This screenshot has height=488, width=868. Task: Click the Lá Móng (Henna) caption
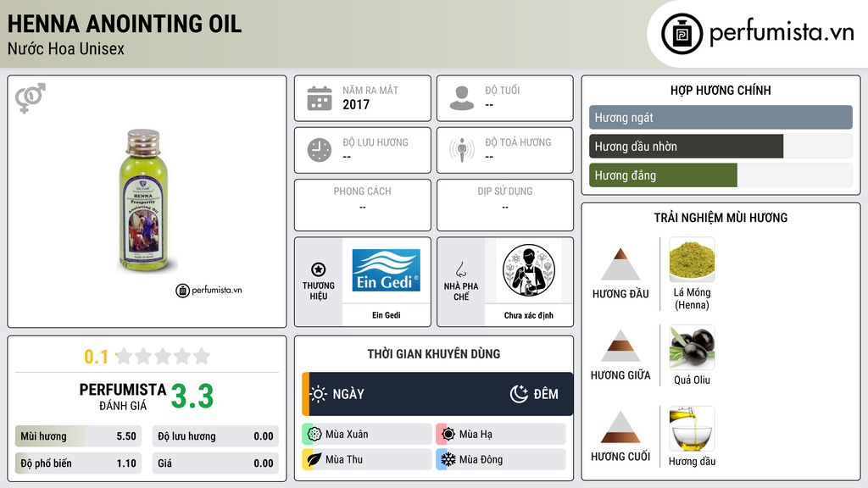point(692,299)
